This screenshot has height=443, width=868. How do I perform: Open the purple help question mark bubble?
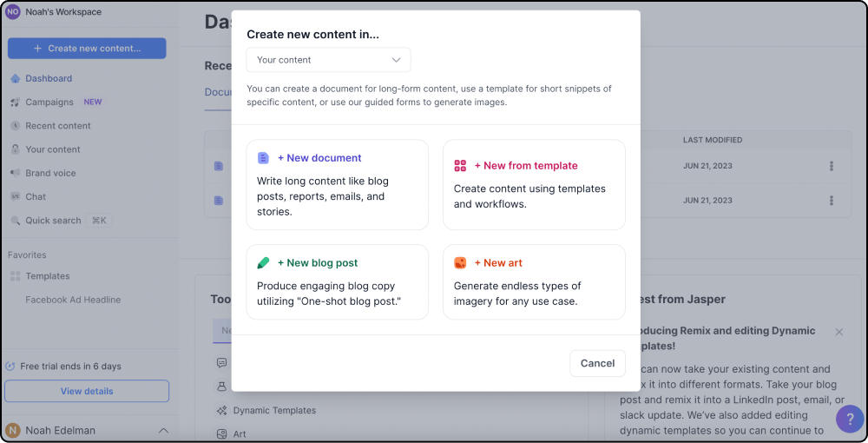tap(850, 420)
